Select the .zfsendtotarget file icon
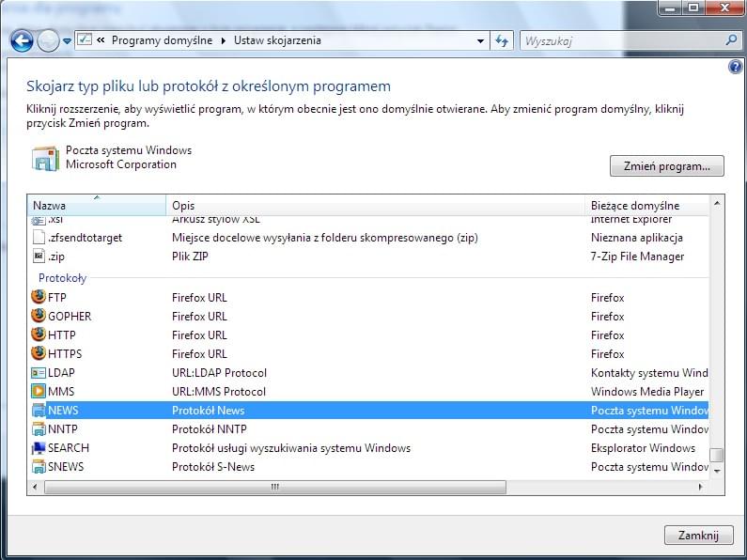 39,237
